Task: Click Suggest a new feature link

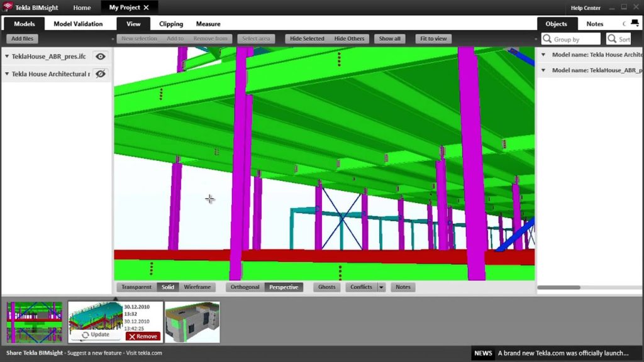Action: (94, 353)
